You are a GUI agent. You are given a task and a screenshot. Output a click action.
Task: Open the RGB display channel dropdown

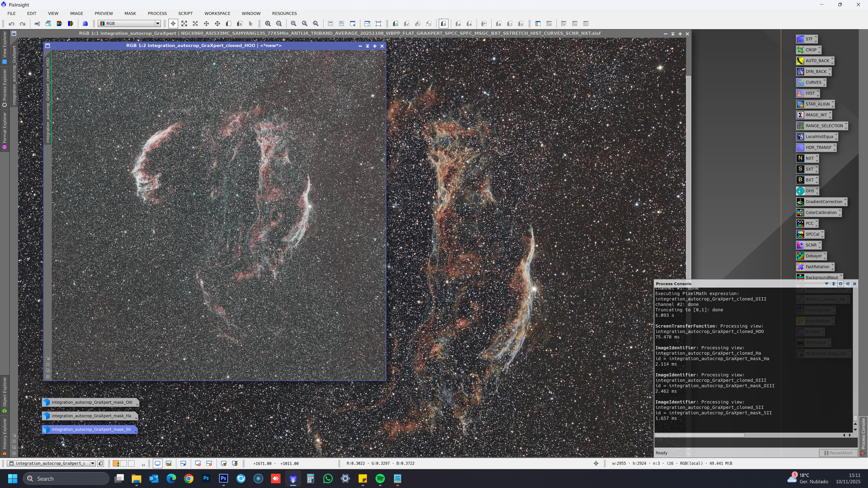click(157, 23)
